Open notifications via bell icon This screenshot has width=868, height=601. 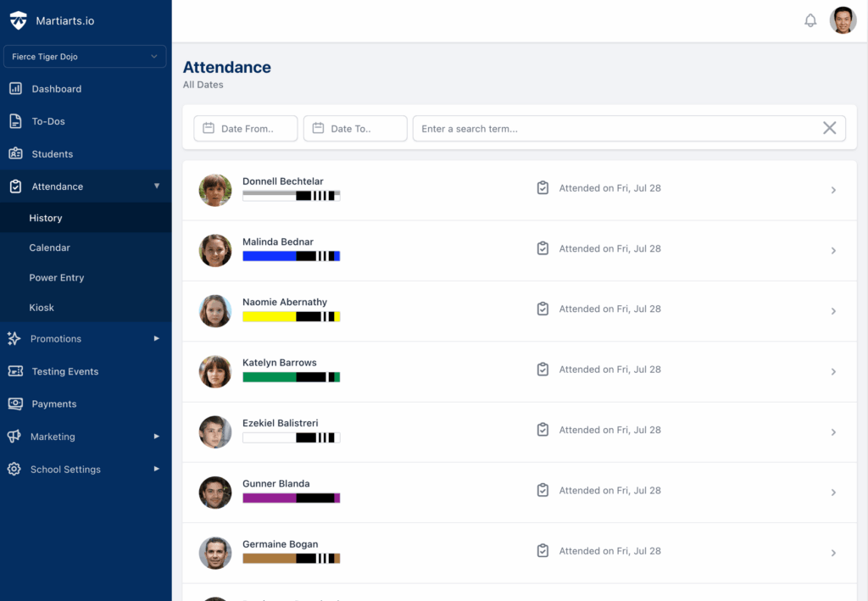[x=810, y=19]
